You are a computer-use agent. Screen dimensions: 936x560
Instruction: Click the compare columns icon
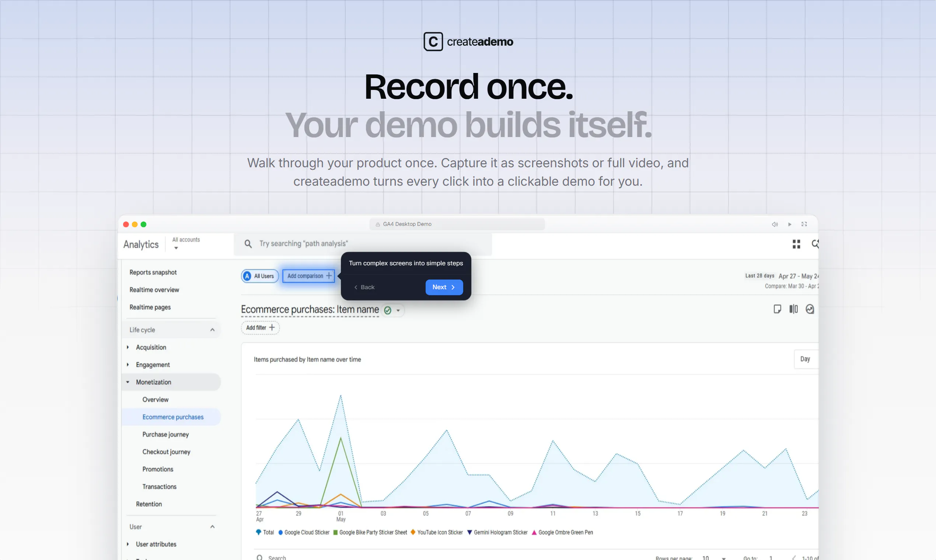[793, 309]
